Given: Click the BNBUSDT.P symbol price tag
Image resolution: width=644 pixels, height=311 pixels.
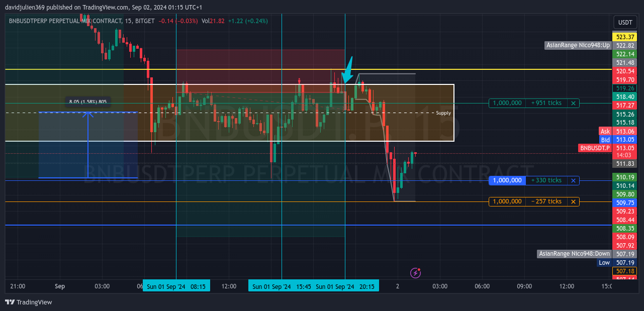Looking at the screenshot, I should pyautogui.click(x=595, y=148).
